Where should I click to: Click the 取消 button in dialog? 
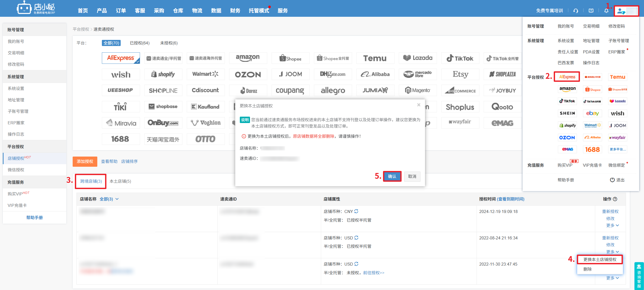coord(412,176)
